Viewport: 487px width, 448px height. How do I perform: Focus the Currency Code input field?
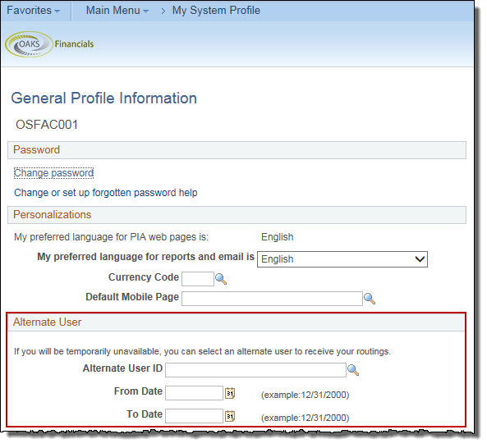198,279
